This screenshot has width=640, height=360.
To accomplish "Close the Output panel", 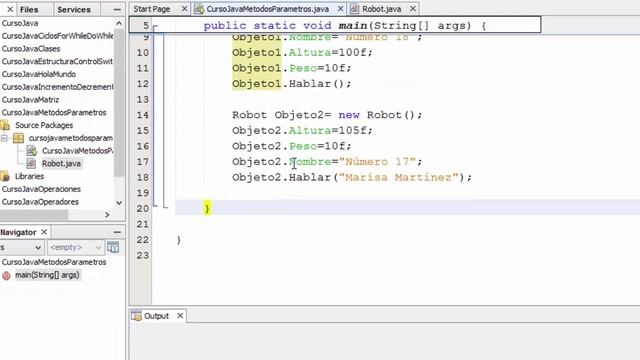I will 180,316.
